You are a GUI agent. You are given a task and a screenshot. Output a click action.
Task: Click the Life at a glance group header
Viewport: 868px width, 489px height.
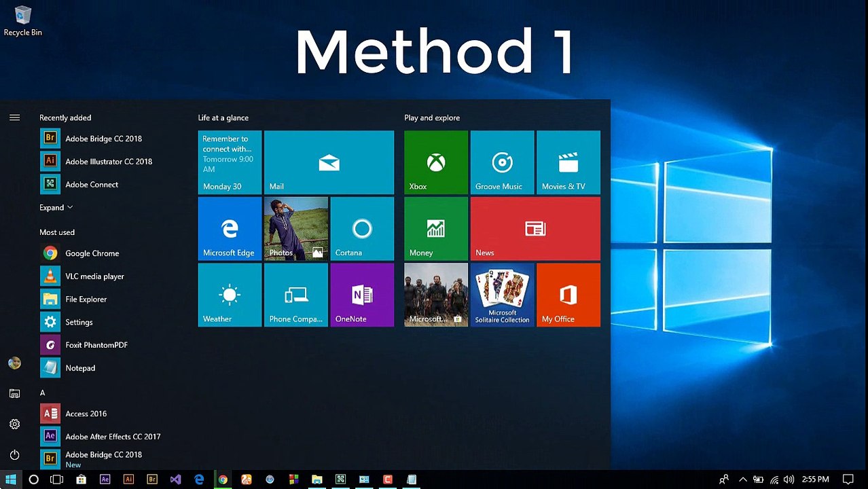[x=223, y=117]
